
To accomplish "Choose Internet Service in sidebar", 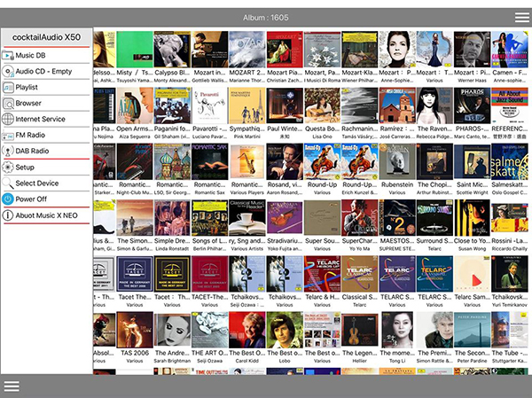I will [x=46, y=119].
